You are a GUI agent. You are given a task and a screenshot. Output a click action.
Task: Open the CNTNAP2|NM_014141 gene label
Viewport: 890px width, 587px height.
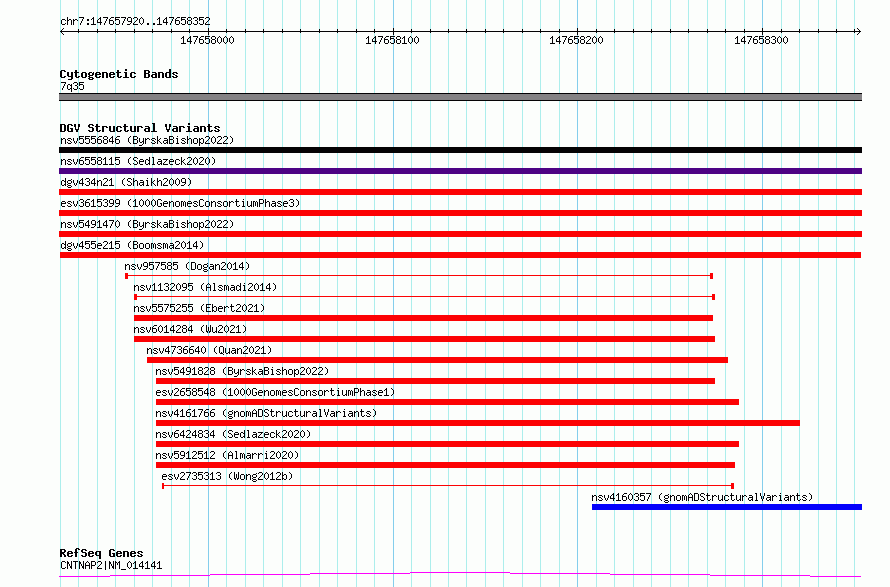pyautogui.click(x=111, y=565)
